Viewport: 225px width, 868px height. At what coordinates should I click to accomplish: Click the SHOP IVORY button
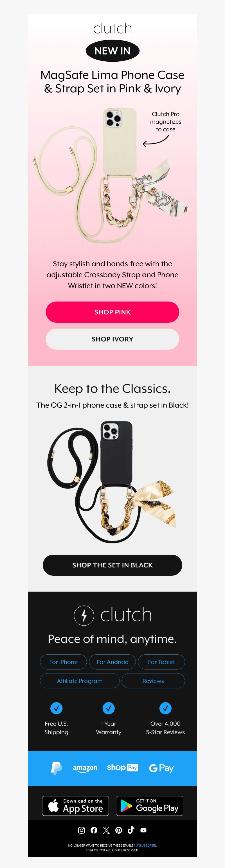[x=112, y=339]
